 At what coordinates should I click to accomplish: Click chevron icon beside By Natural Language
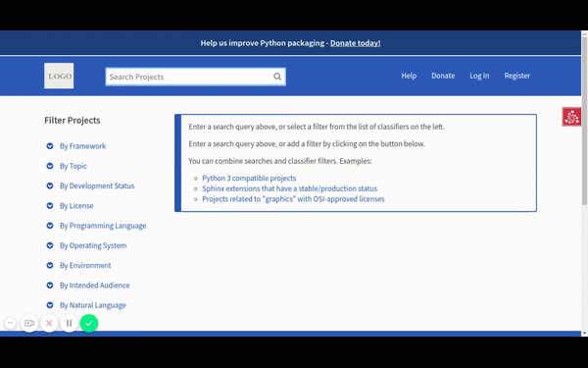click(50, 305)
